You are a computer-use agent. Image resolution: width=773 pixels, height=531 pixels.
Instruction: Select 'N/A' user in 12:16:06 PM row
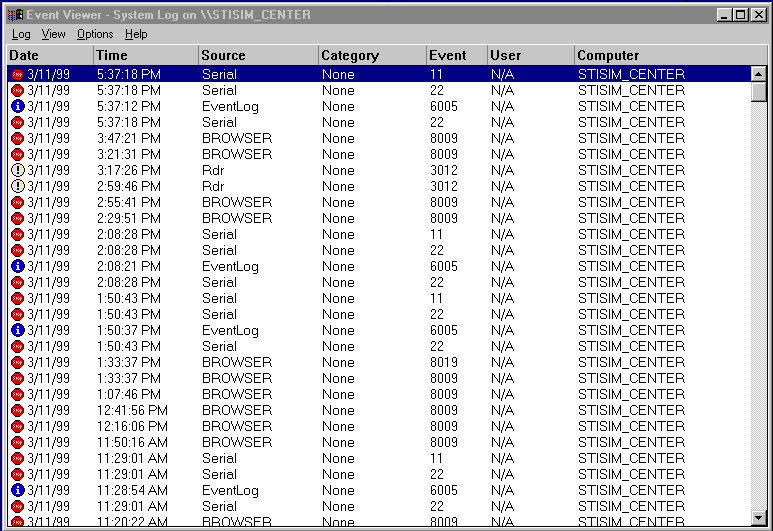pyautogui.click(x=502, y=426)
